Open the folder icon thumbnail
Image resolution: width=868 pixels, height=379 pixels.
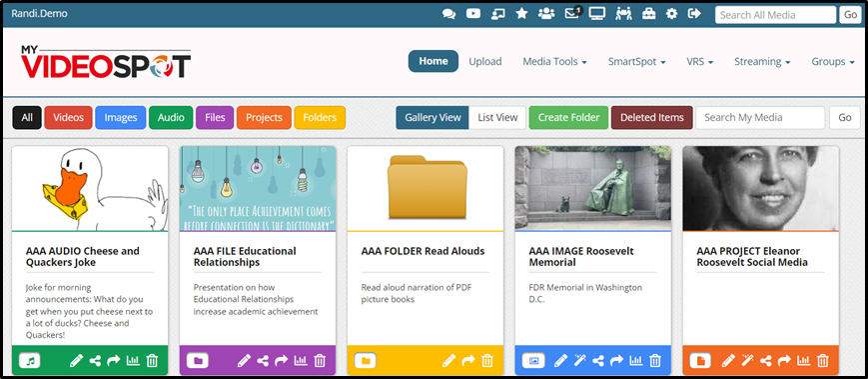click(426, 188)
